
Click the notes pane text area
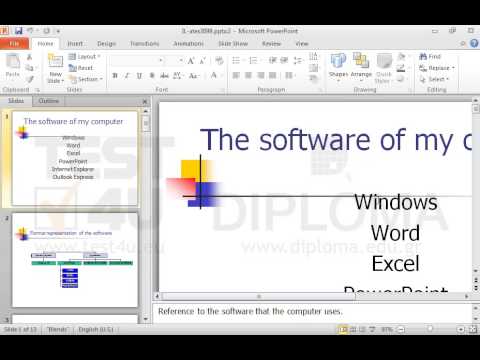click(x=313, y=313)
